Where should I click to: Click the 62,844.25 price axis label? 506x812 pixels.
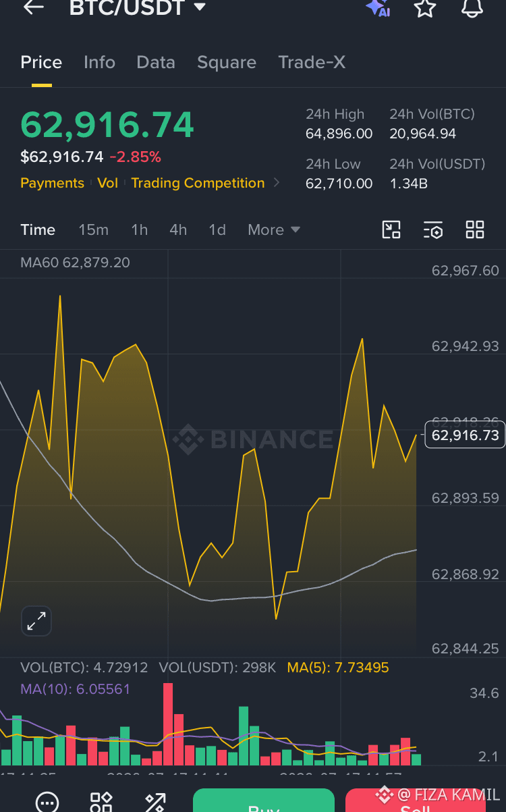465,649
